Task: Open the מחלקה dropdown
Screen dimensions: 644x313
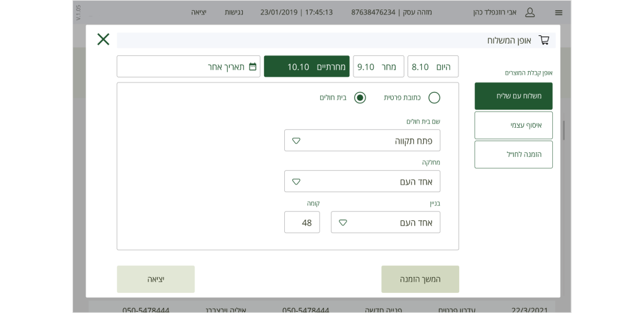Action: tap(362, 181)
